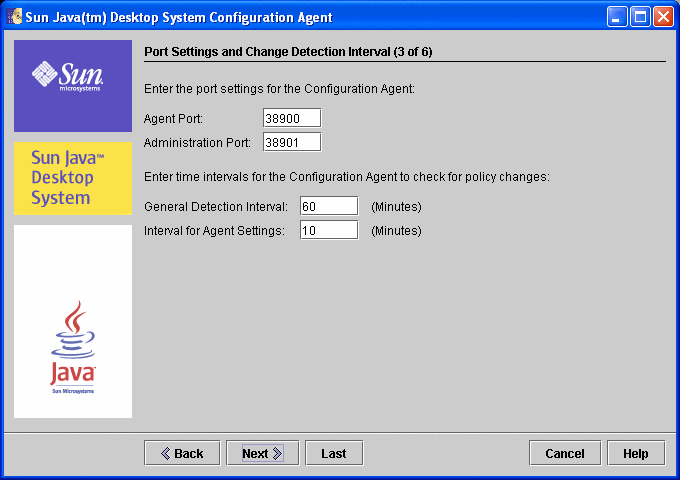The width and height of the screenshot is (680, 480).
Task: Jump to the Last wizard page
Action: tap(334, 453)
